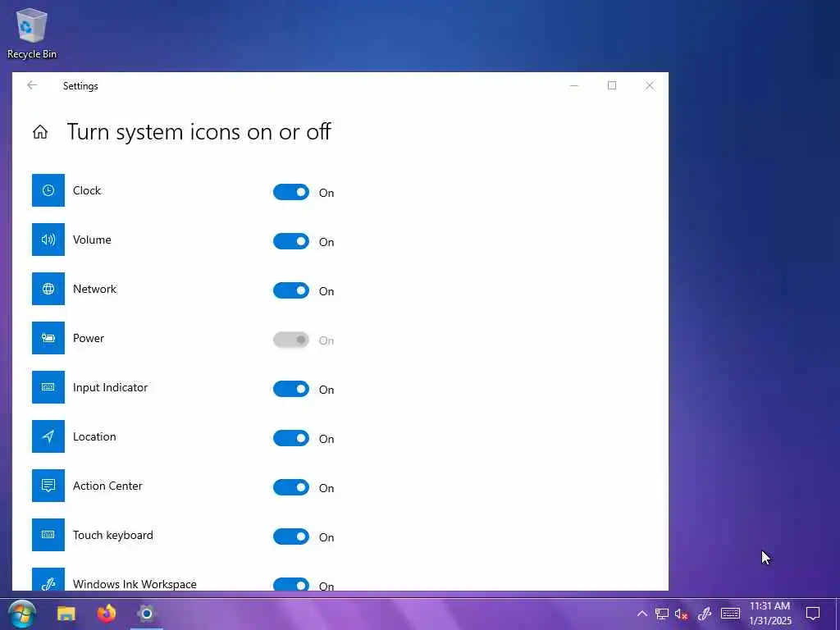The width and height of the screenshot is (840, 630).
Task: Turn off the Action Center toggle
Action: click(291, 488)
